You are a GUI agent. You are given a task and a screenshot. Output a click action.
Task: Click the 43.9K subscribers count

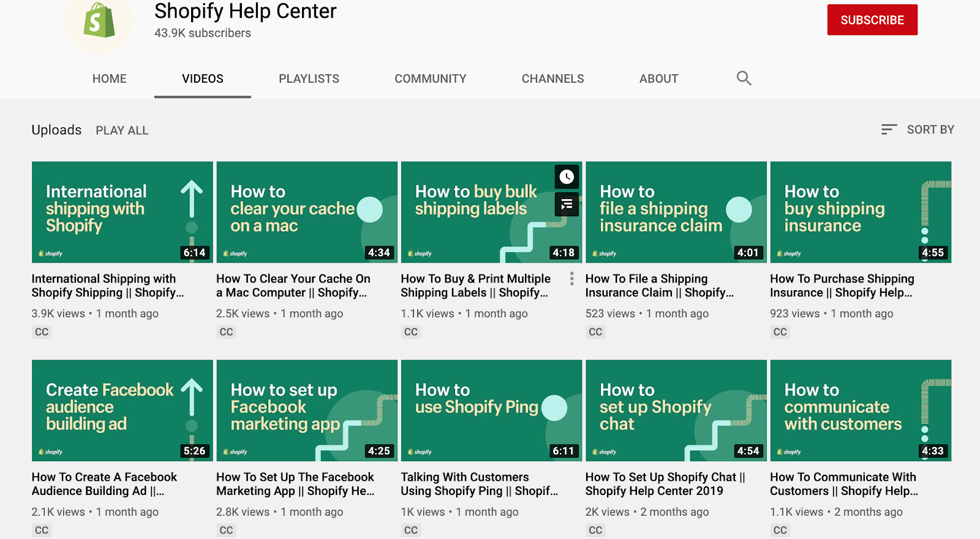coord(203,33)
